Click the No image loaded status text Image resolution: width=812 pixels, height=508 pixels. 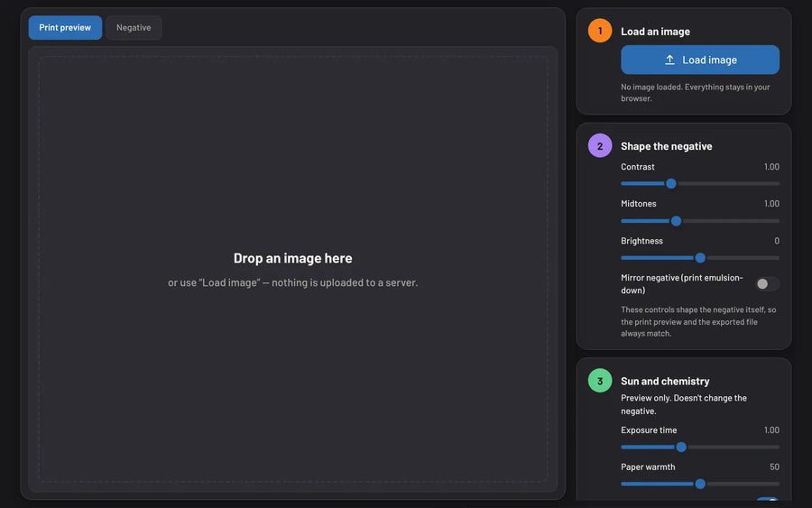tap(696, 93)
